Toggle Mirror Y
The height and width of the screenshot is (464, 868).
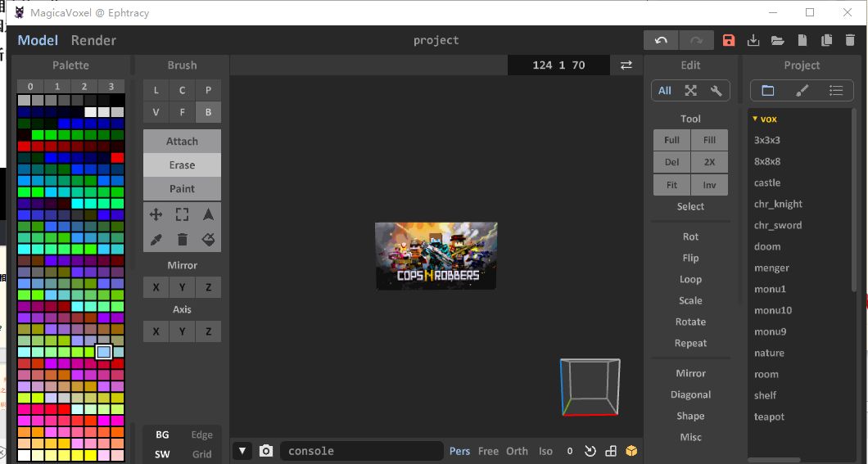182,287
